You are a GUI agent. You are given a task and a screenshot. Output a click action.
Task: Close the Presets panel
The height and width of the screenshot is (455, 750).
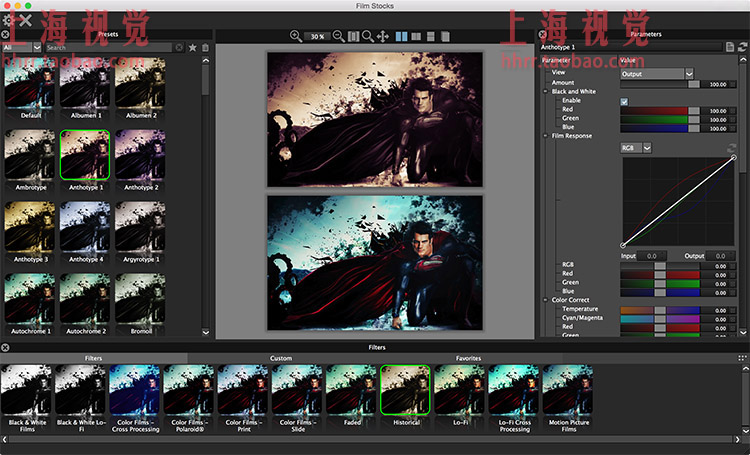click(5, 34)
